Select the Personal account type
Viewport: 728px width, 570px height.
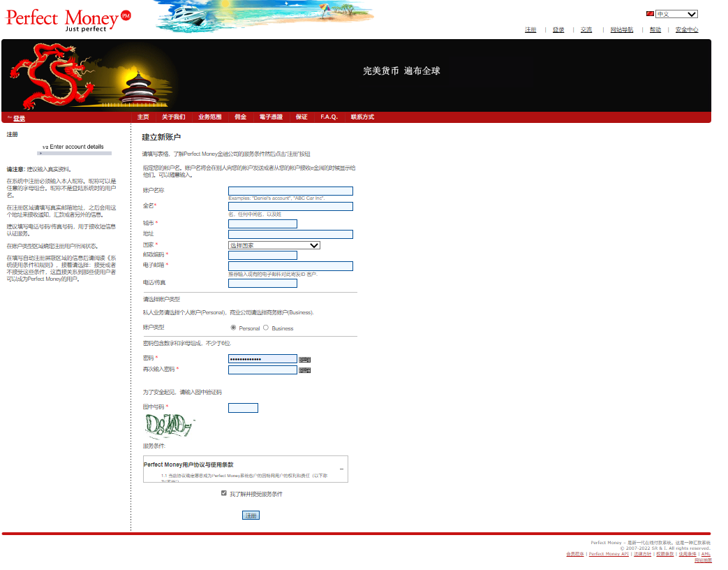(x=233, y=328)
